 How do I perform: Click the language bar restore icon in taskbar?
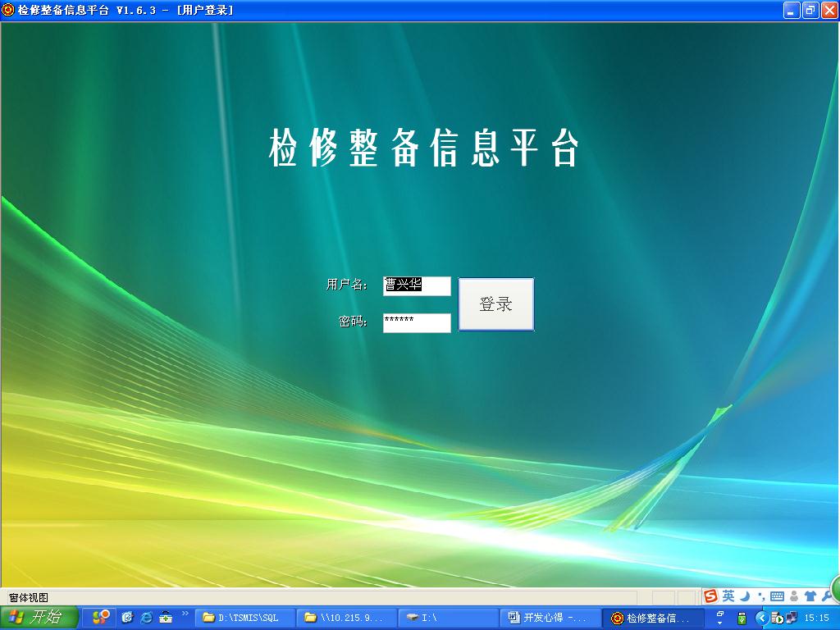[720, 614]
